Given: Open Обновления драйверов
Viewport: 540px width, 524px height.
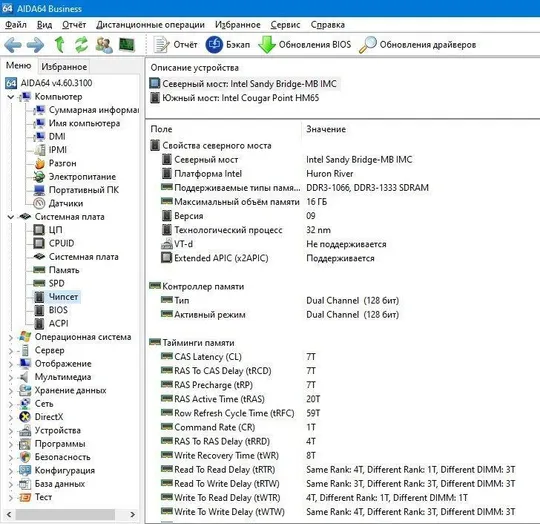Looking at the screenshot, I should point(417,45).
